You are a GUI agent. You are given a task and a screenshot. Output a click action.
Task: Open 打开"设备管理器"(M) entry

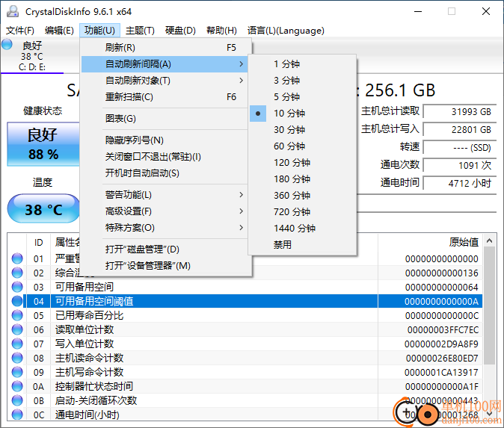[165, 266]
